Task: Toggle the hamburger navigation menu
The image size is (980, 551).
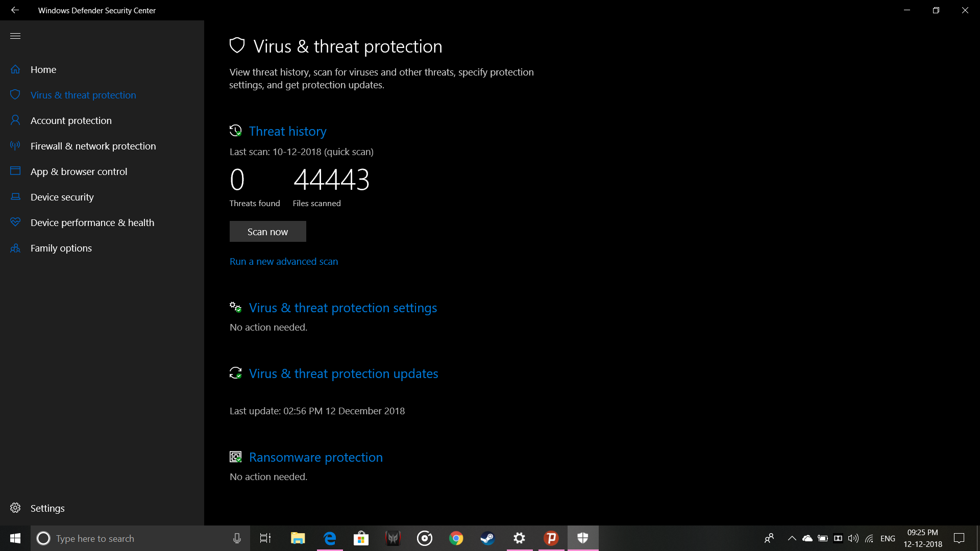Action: click(15, 36)
